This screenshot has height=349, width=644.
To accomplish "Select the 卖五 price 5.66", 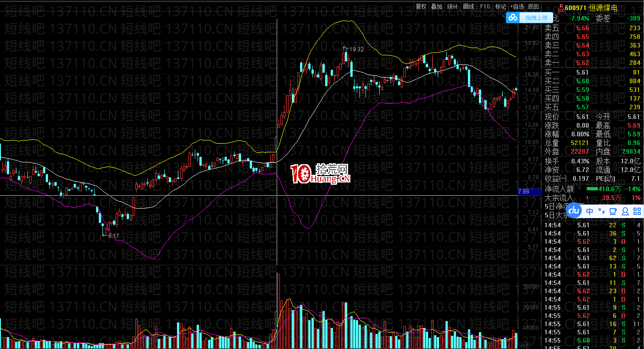I will [583, 28].
